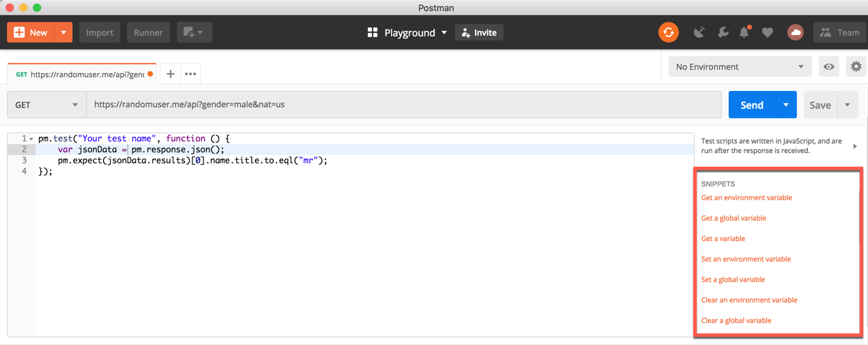Open the wrench settings icon
The image size is (868, 345).
(x=723, y=32)
